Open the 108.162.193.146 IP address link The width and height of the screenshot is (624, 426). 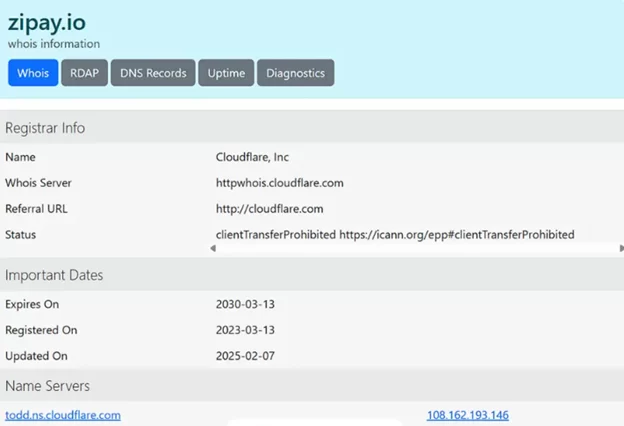[468, 415]
